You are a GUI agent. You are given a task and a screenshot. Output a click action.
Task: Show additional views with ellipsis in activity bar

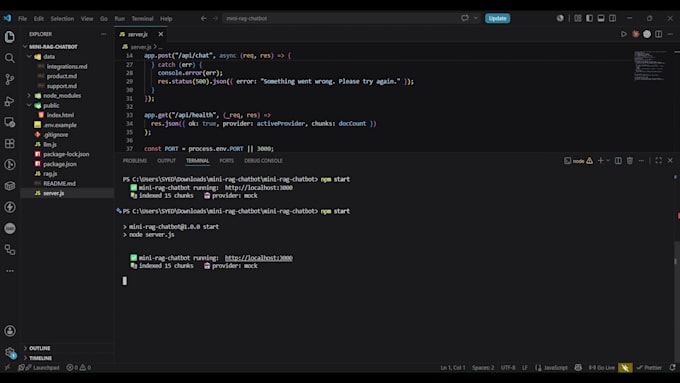(x=10, y=271)
